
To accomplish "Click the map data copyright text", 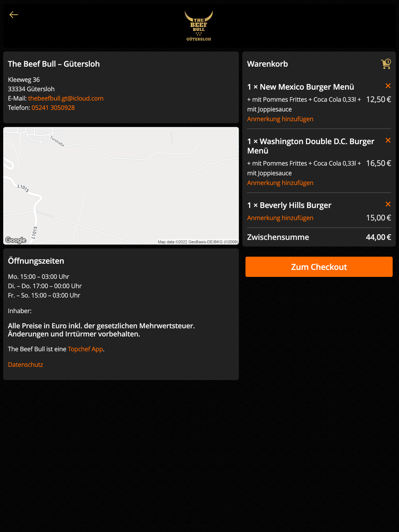I will (x=198, y=242).
